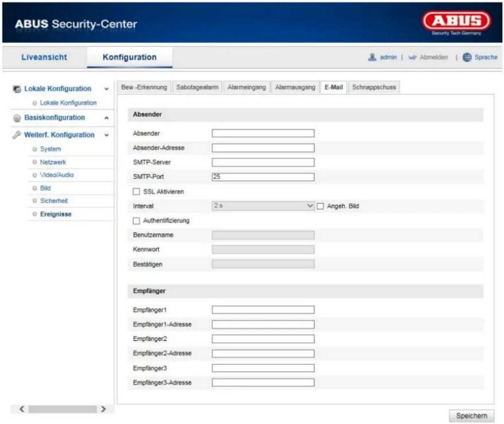Click the Lokale Konfiguration monitor icon
The image size is (504, 424).
point(17,89)
